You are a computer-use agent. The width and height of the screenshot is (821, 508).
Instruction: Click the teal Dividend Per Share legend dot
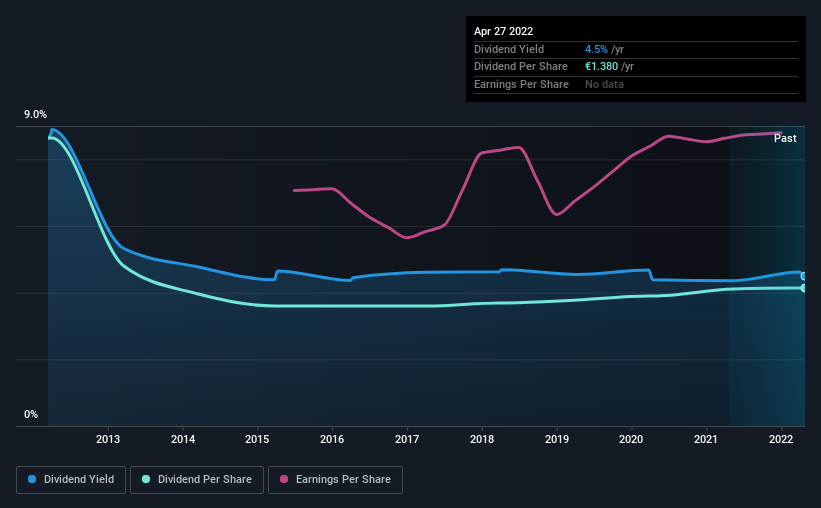pyautogui.click(x=146, y=479)
